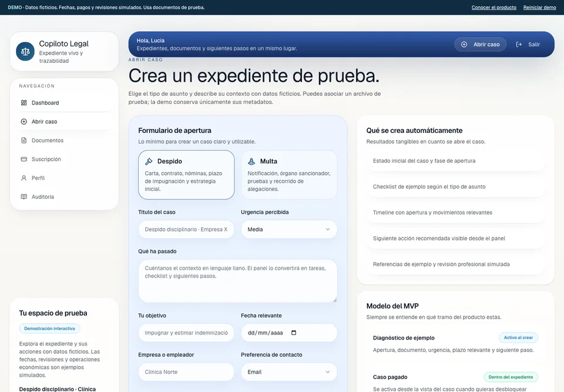The height and width of the screenshot is (392, 564).
Task: Click the Perfil person icon
Action: point(23,178)
